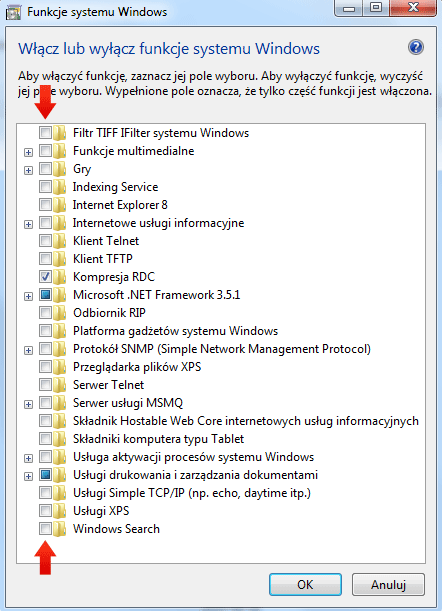Expand Usługi drukowania i zarządzania dokumentami

click(28, 476)
